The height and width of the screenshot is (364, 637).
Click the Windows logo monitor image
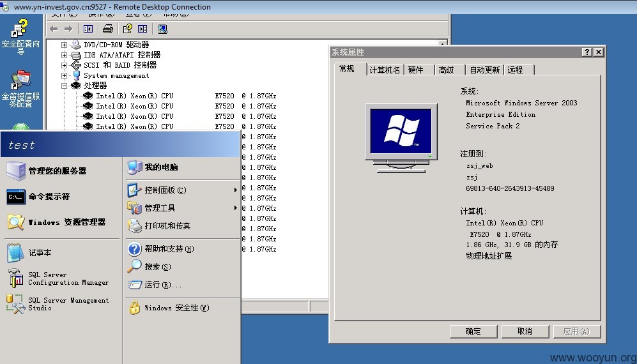401,138
